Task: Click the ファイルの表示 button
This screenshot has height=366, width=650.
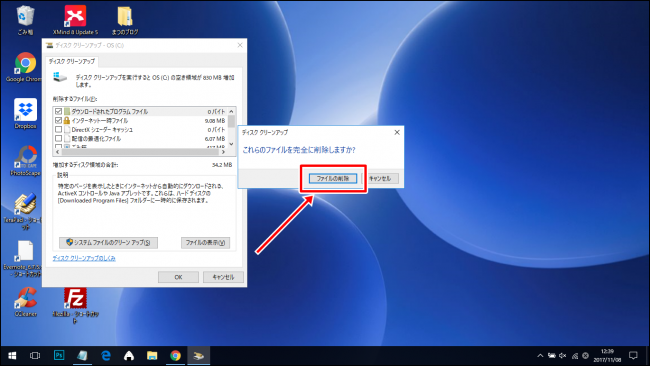Action: 205,242
